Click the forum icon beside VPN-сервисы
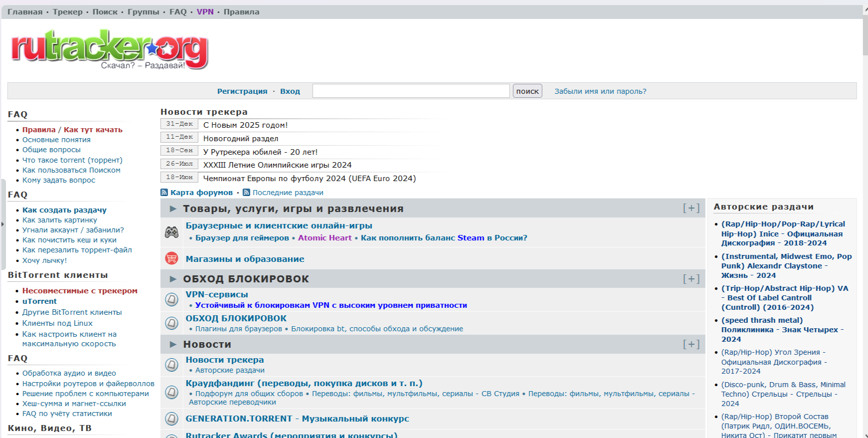 point(172,299)
